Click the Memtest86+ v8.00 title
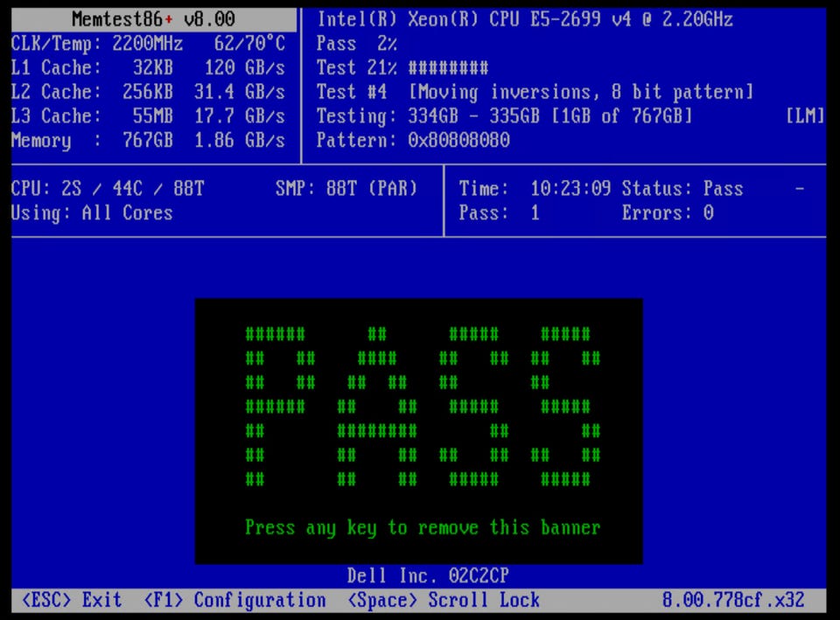Screen dimensions: 840x620 (153, 19)
